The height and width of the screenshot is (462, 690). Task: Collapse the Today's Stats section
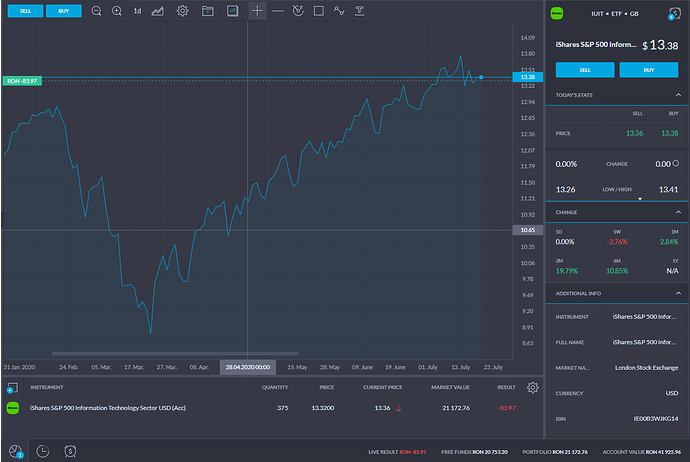(x=678, y=93)
